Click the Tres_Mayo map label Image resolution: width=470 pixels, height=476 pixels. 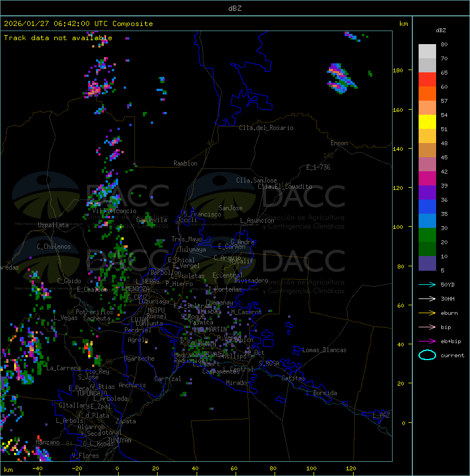pos(186,239)
